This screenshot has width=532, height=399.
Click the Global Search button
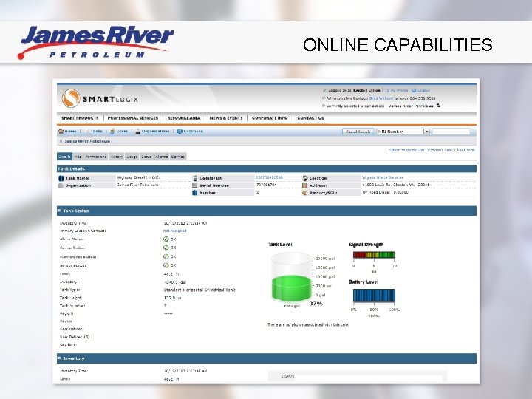(358, 132)
